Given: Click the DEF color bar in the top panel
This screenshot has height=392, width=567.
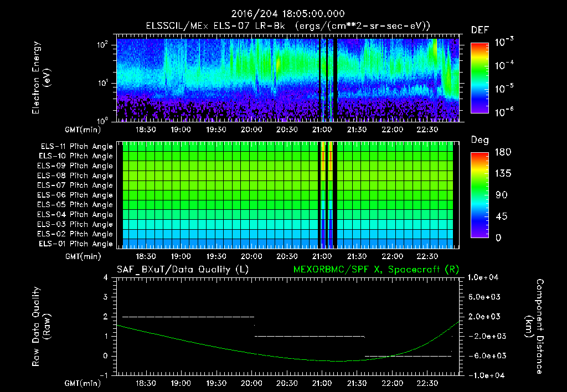Looking at the screenshot, I should click(x=480, y=78).
